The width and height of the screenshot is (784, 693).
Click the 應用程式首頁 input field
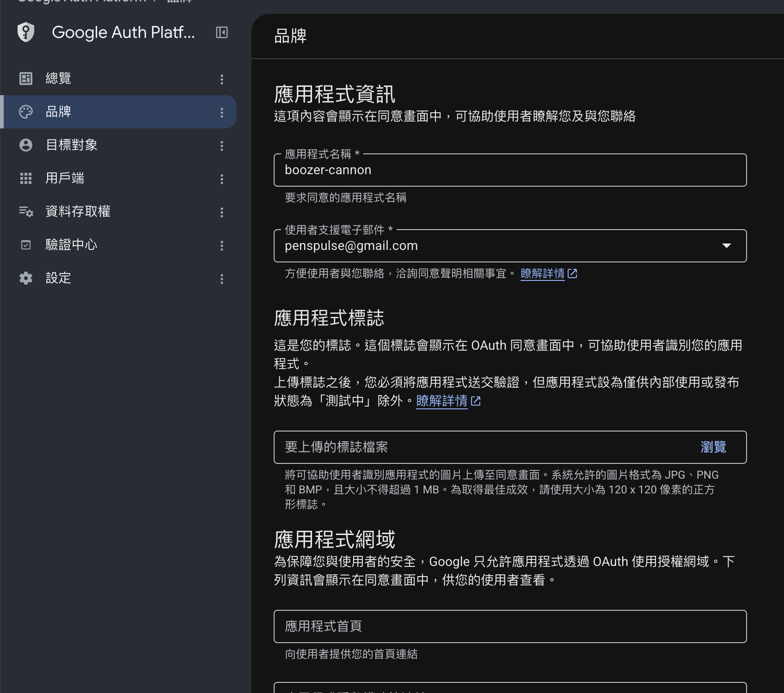510,626
